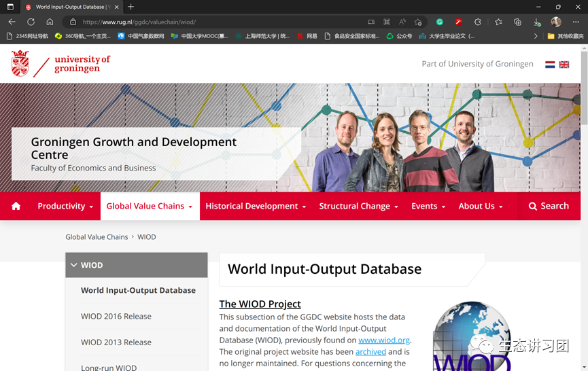Image resolution: width=588 pixels, height=371 pixels.
Task: Open the 中国大学MOOC bookmark
Action: 199,36
